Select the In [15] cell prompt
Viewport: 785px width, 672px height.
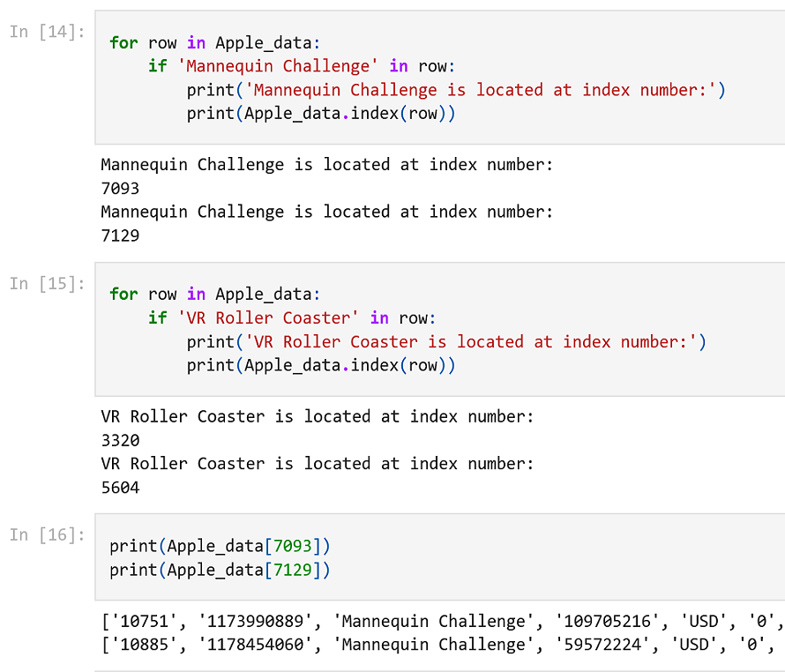click(48, 283)
